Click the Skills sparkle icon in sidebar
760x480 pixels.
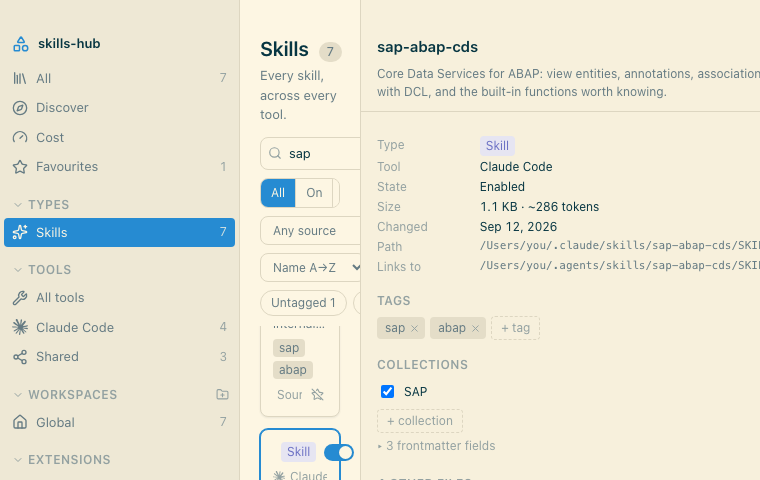pos(20,232)
